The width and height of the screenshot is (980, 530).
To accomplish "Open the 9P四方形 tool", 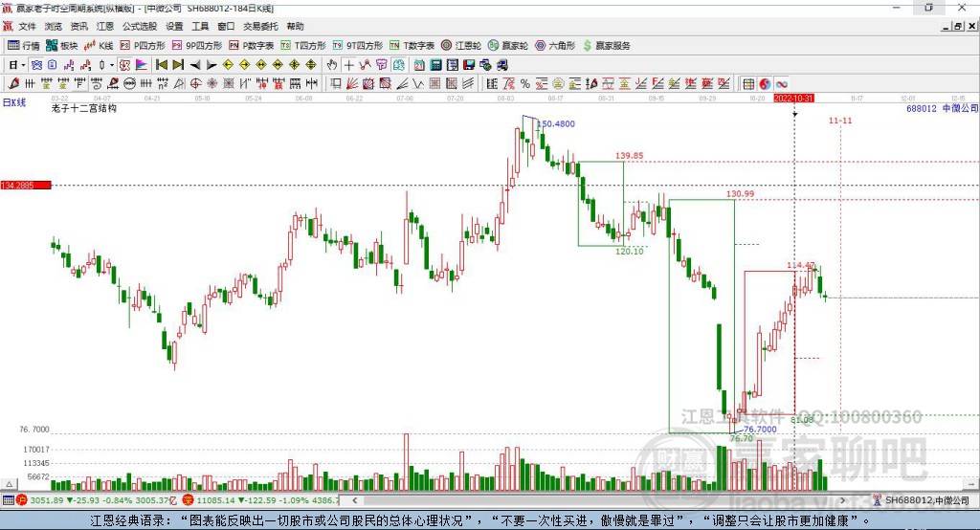I will coord(197,46).
